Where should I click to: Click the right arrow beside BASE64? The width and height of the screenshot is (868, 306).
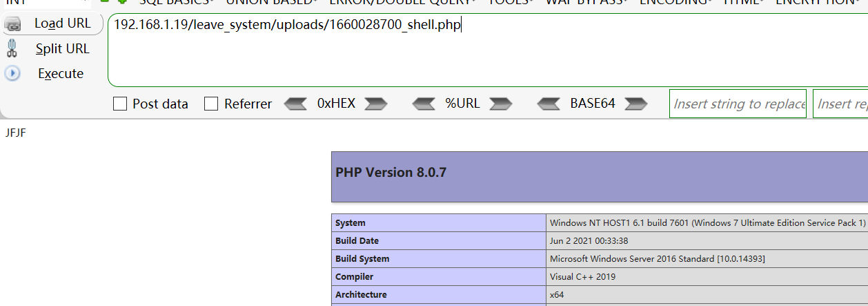click(635, 104)
